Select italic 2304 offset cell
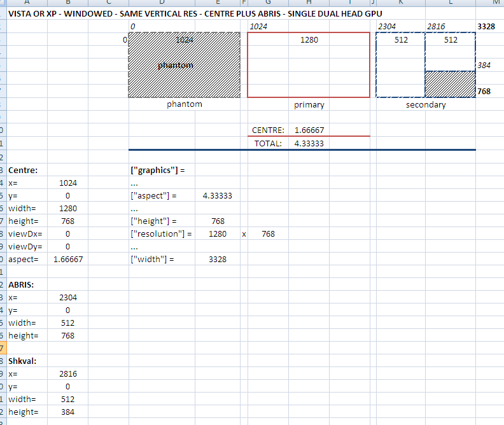This screenshot has width=504, height=425. [x=401, y=26]
